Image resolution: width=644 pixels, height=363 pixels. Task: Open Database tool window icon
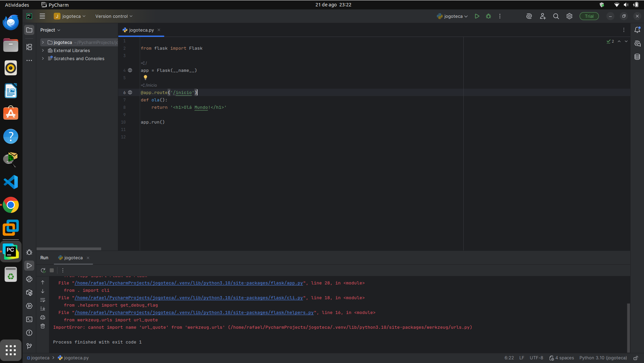637,57
